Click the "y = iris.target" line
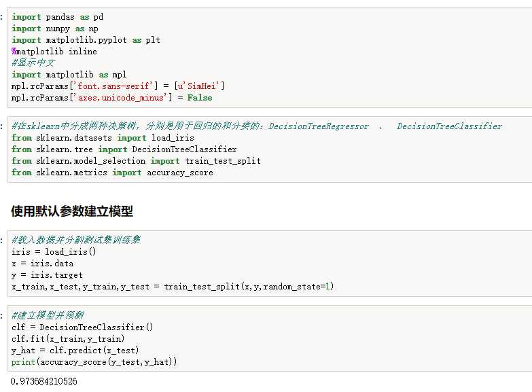 click(x=47, y=275)
